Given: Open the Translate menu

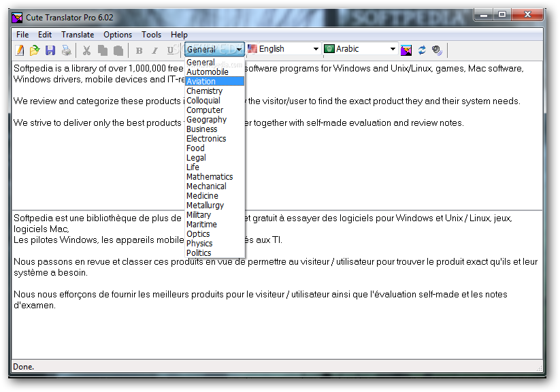Looking at the screenshot, I should [78, 35].
